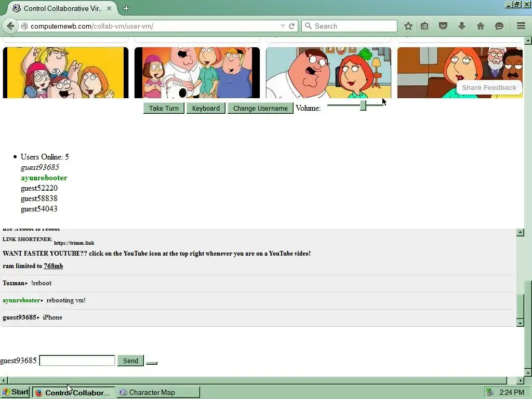Select user guest52220 in the list

39,188
